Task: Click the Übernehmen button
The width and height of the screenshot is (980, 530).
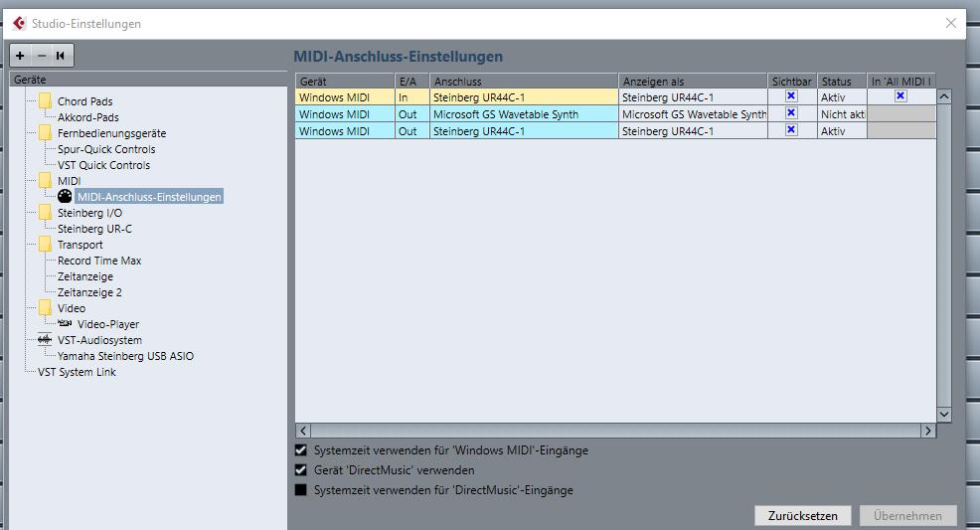Action: click(x=907, y=516)
